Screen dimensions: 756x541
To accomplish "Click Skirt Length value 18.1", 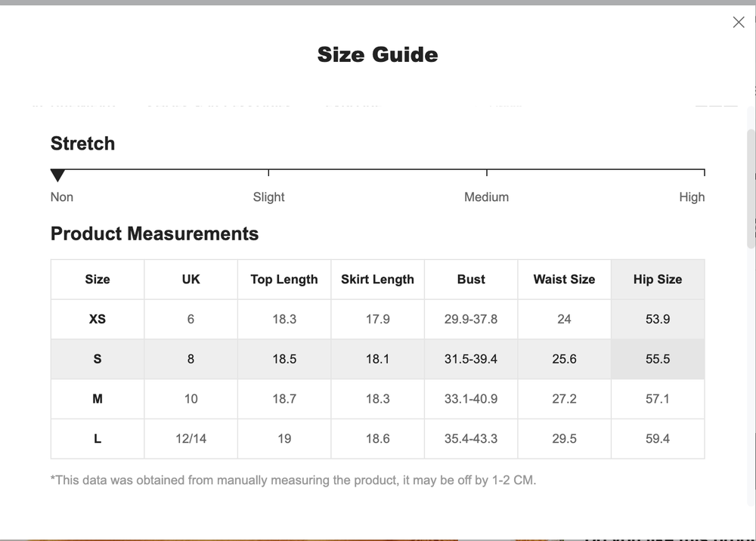I will coord(377,359).
